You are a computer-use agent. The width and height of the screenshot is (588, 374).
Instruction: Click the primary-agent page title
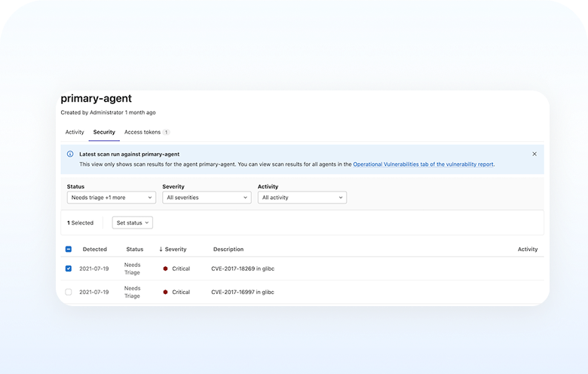(x=96, y=98)
